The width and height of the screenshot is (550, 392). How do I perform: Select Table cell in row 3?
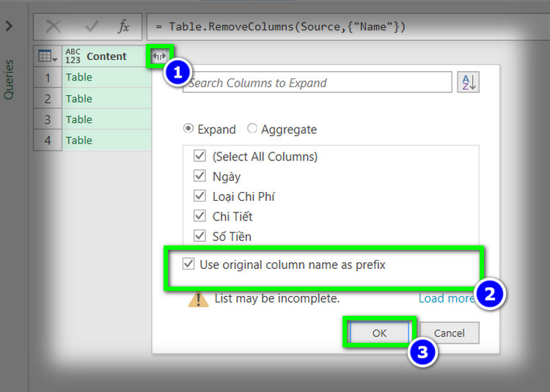[106, 119]
